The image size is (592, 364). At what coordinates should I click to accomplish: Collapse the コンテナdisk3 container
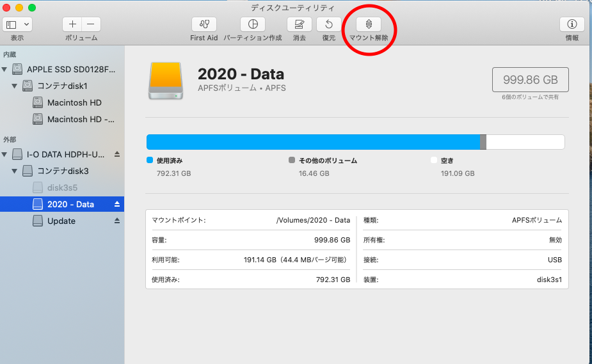pos(14,171)
